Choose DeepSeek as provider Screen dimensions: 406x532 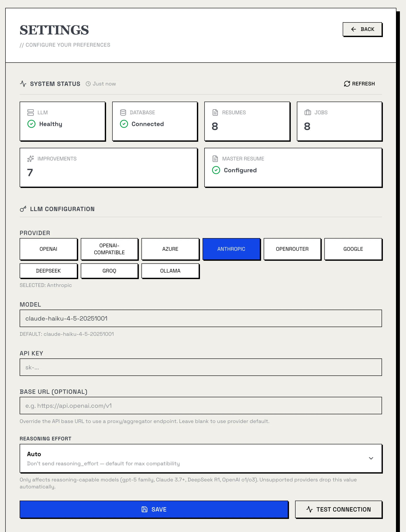pos(48,271)
